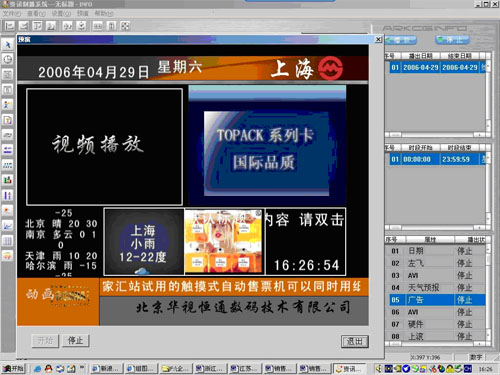Click the volume speaker icon in system tray
This screenshot has height=375, width=500.
[379, 369]
